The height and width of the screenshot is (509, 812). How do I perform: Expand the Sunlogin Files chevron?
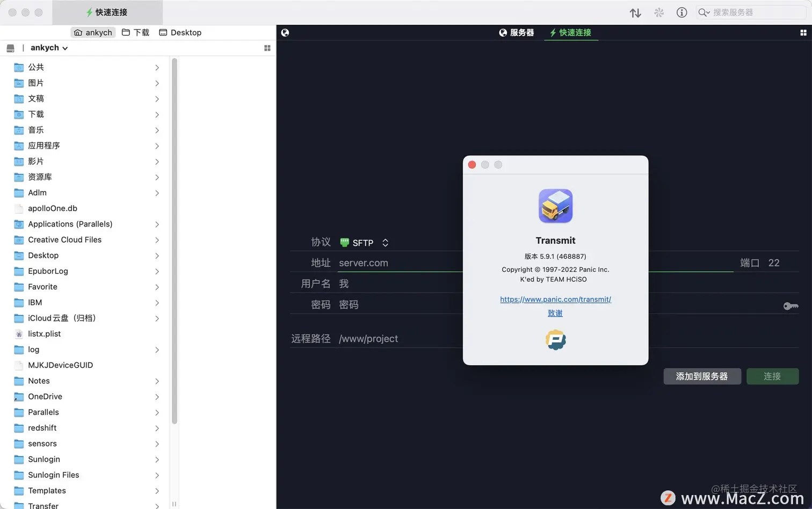coord(157,475)
